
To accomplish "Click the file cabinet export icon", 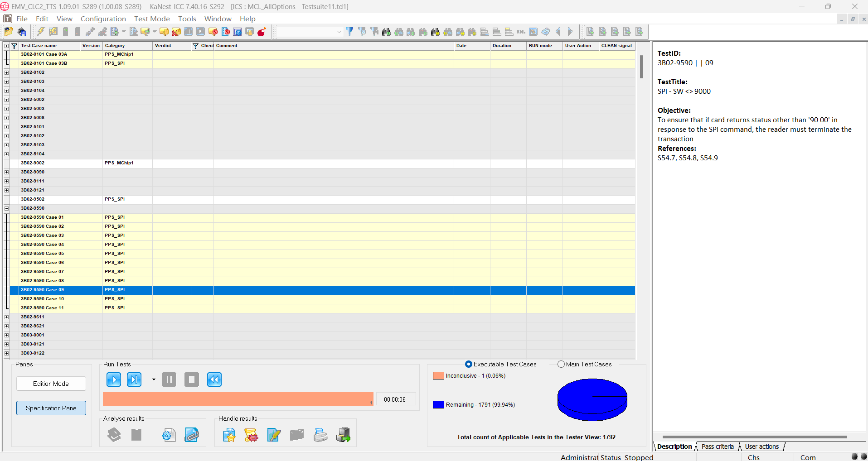I will 343,435.
